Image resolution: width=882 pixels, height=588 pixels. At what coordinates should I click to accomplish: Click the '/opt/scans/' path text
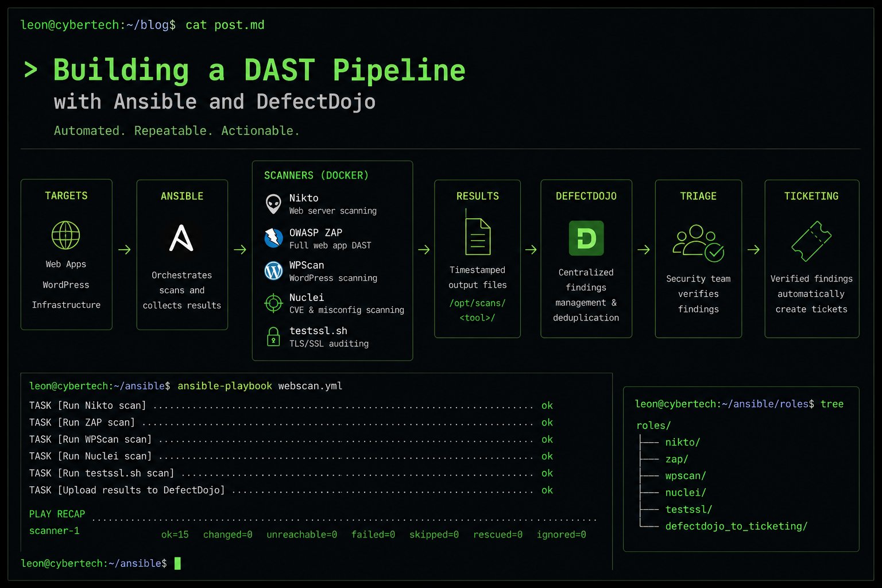point(478,303)
